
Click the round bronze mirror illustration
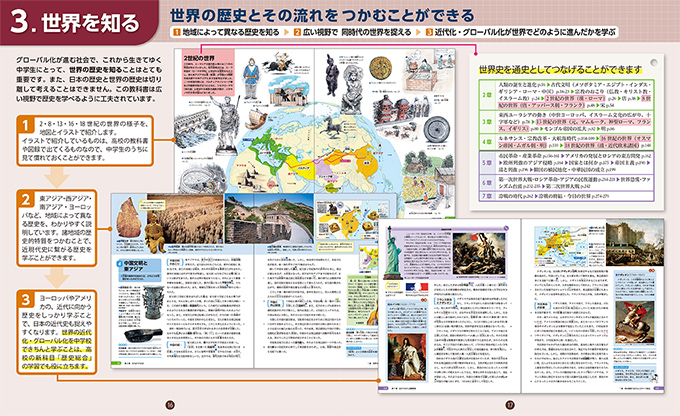point(436,129)
